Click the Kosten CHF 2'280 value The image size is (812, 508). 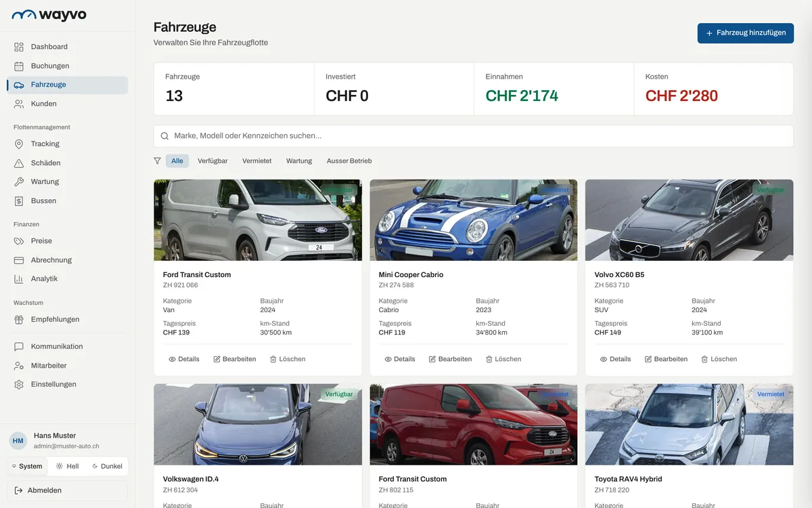(x=681, y=96)
